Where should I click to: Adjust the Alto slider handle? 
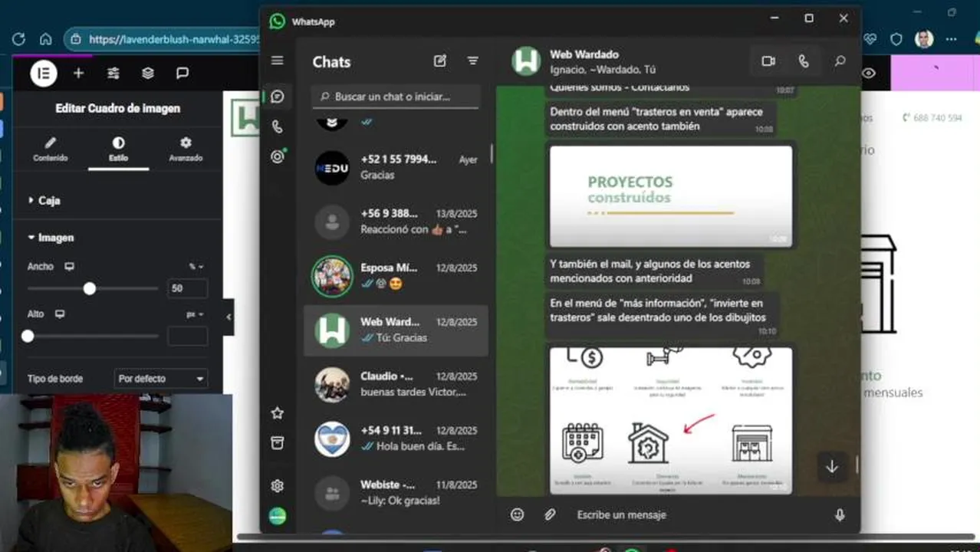point(28,336)
